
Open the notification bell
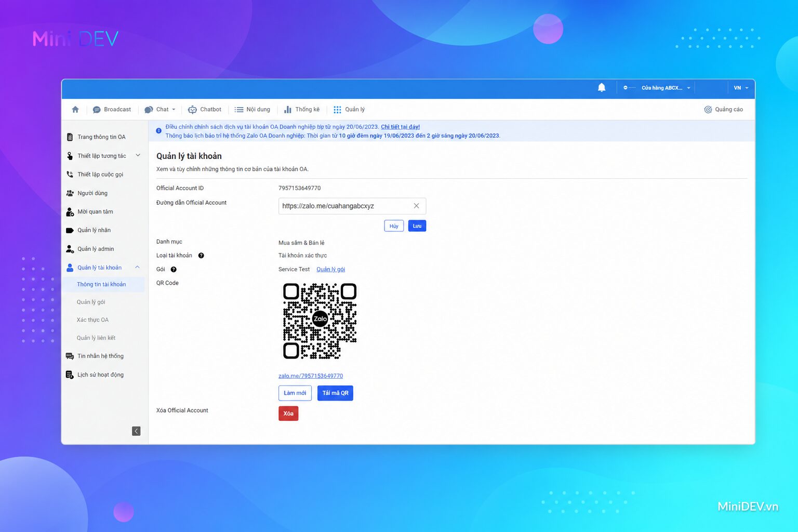tap(602, 88)
